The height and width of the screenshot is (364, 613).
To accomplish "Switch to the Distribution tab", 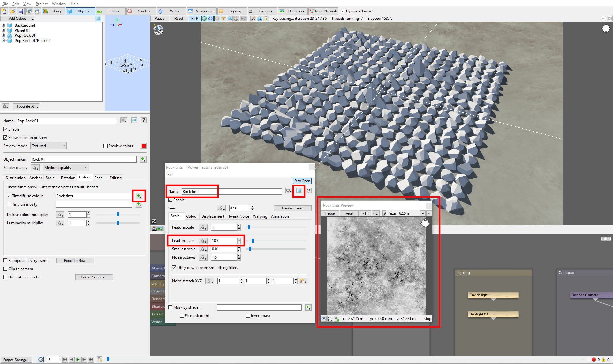I will (x=15, y=178).
